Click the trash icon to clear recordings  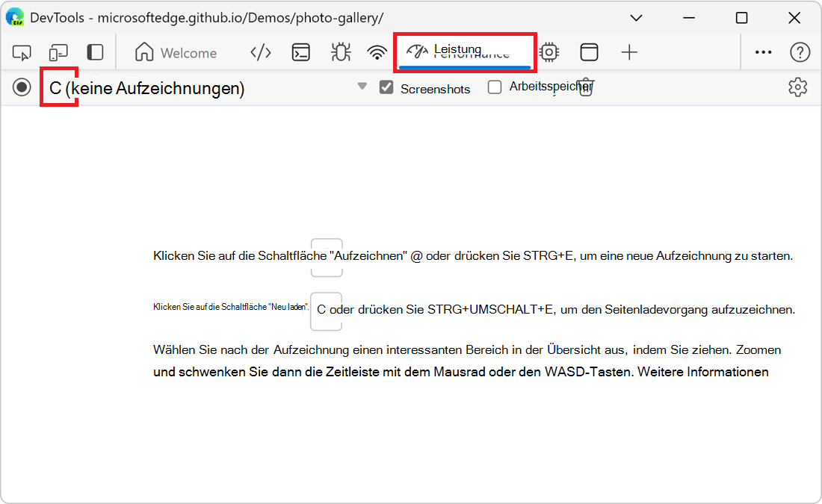tap(586, 88)
